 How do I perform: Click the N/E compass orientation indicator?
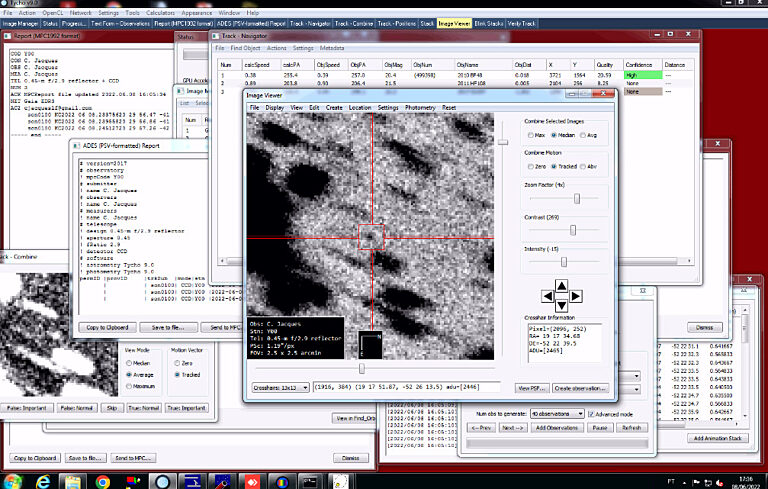[x=370, y=345]
